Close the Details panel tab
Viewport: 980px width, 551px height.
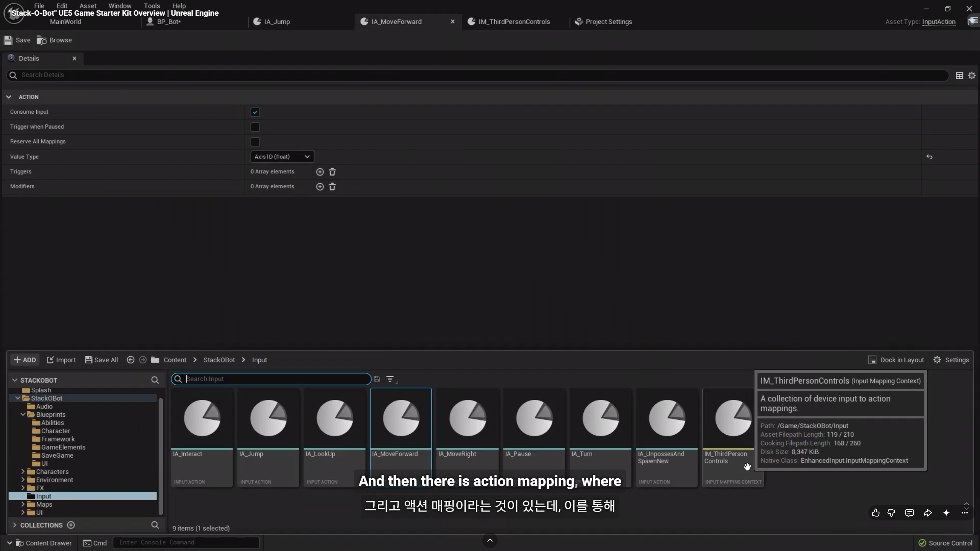(x=75, y=59)
